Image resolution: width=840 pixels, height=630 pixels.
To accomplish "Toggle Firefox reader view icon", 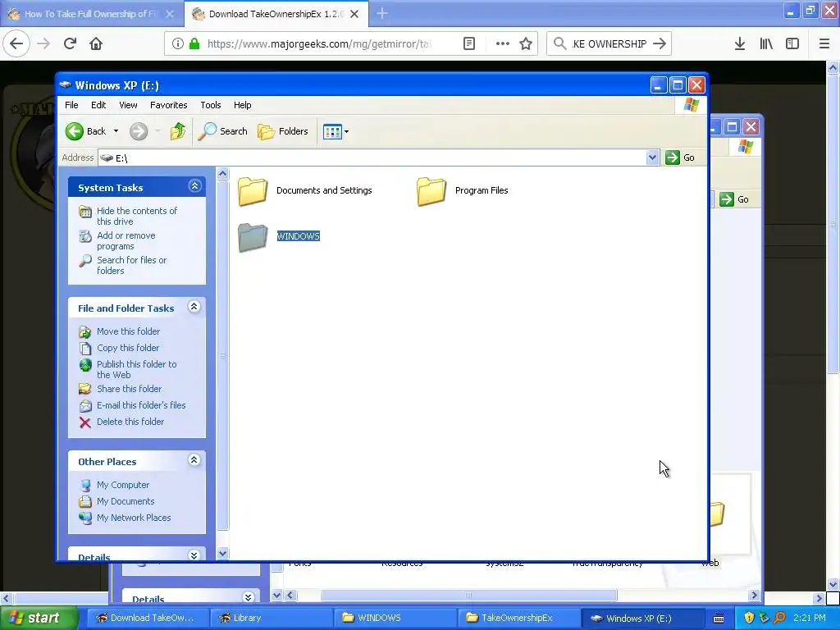I will pyautogui.click(x=469, y=43).
